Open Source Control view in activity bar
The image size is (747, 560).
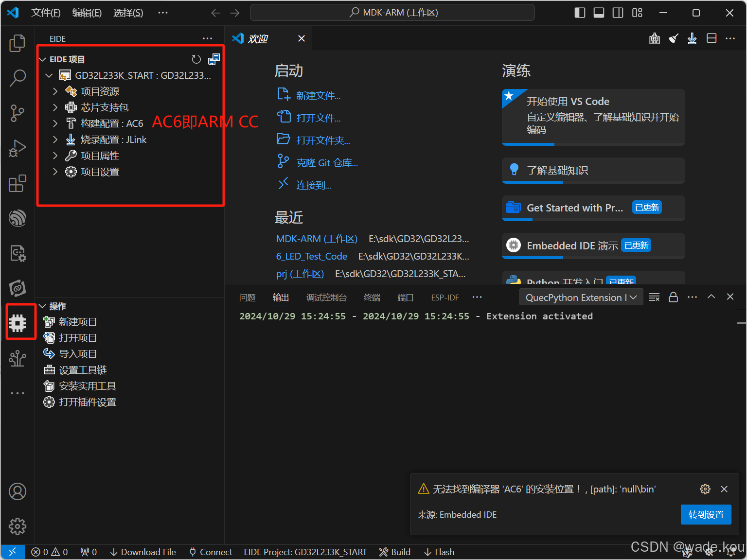[x=18, y=113]
